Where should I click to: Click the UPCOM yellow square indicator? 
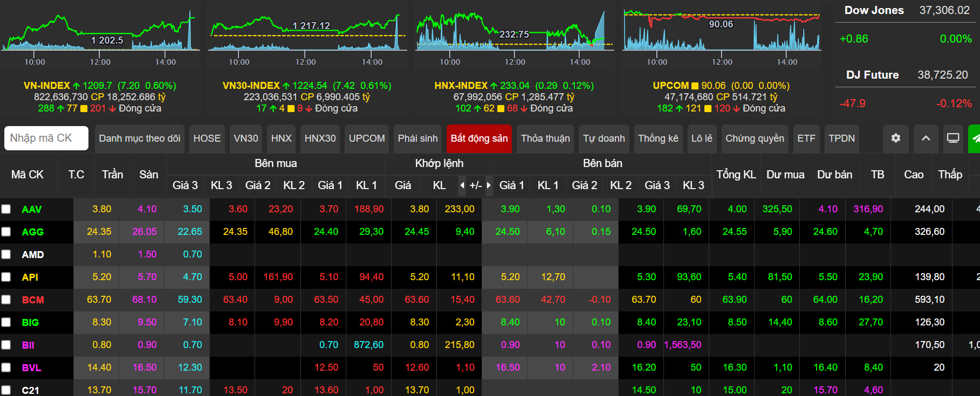695,86
